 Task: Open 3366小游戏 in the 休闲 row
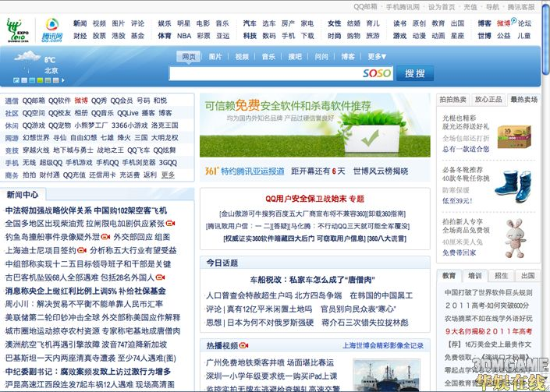coord(130,125)
